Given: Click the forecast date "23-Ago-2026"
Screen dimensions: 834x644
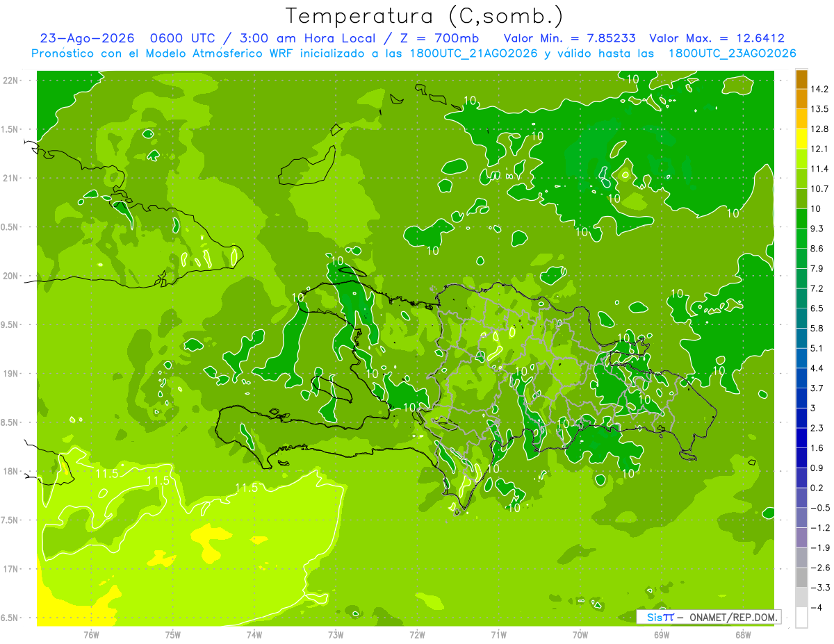Looking at the screenshot, I should pyautogui.click(x=87, y=39).
